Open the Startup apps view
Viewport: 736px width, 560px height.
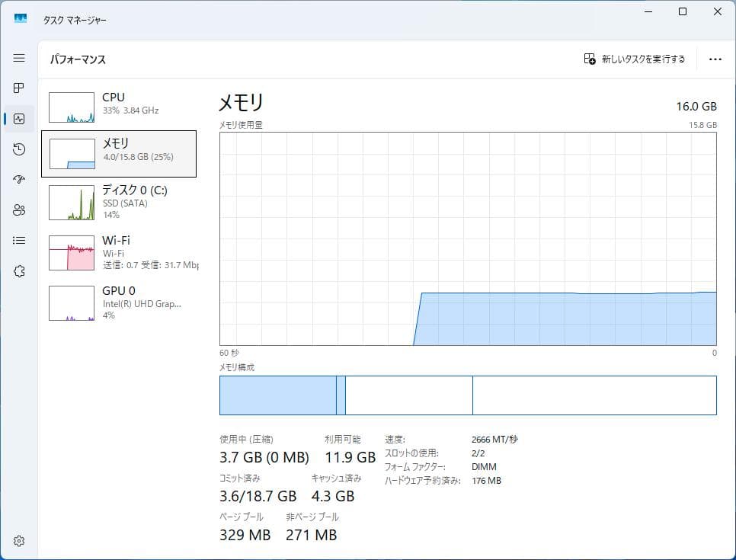tap(18, 179)
